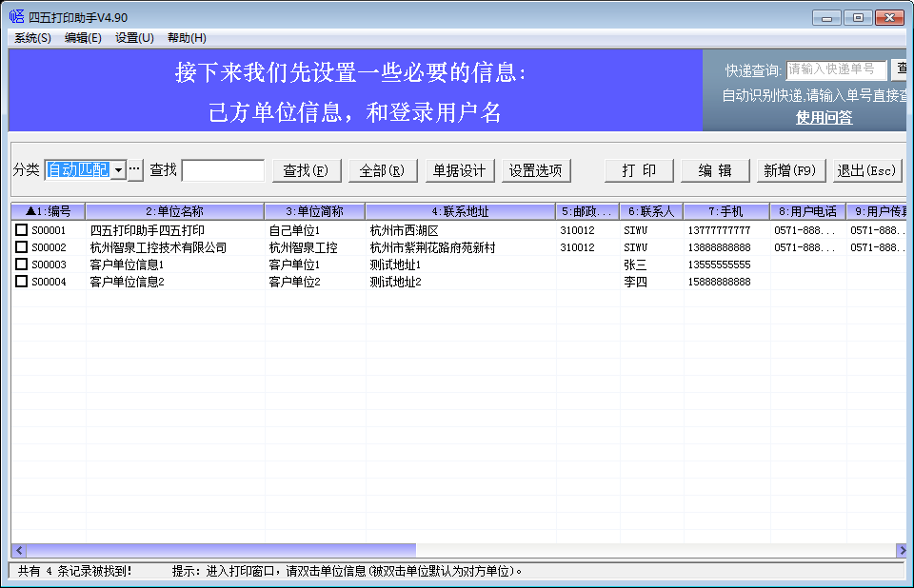Toggle checkbox of record S00004
Image resolution: width=914 pixels, height=588 pixels.
[21, 282]
